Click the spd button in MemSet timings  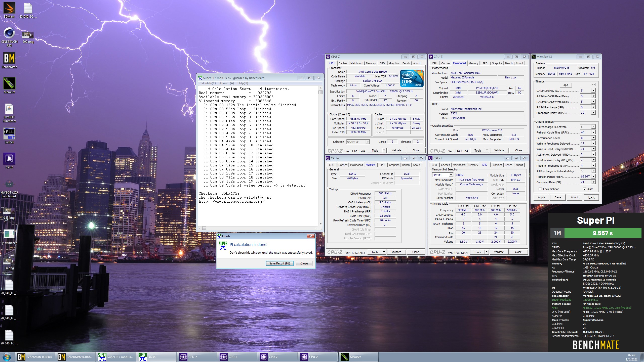tap(566, 85)
